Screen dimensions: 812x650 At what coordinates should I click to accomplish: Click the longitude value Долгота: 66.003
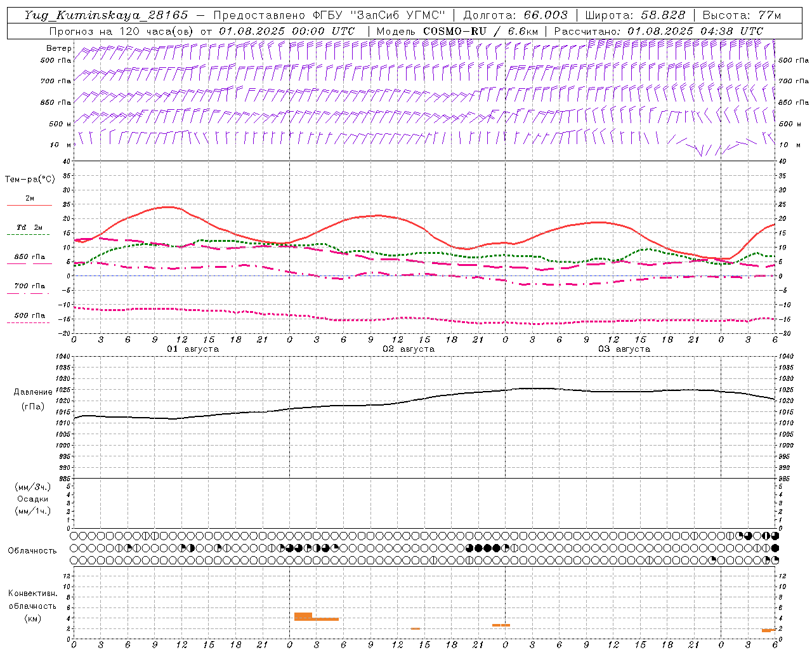point(515,15)
